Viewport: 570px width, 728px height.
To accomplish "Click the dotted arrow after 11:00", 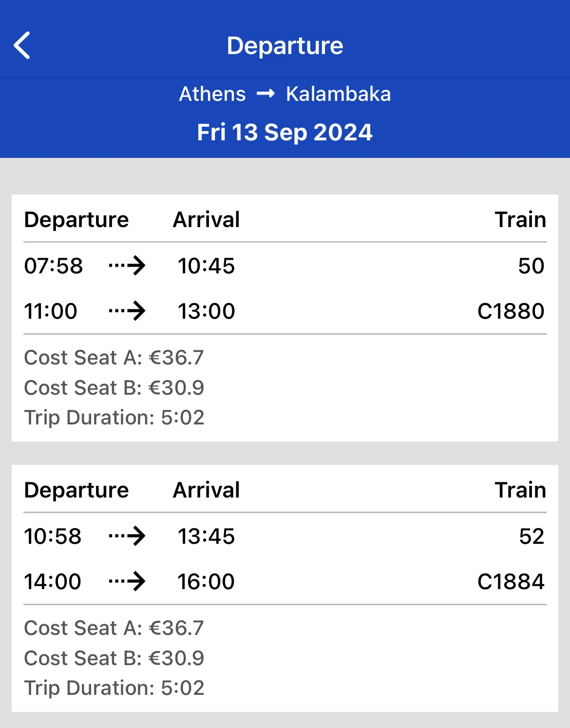I will 127,311.
